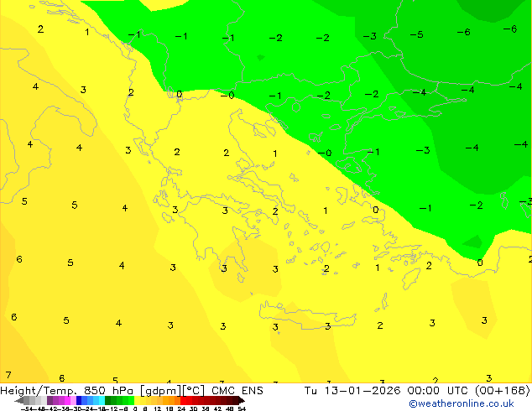The height and width of the screenshot is (411, 532).
Task: Click the -54 label at the left end of the legend
Action: (27, 408)
